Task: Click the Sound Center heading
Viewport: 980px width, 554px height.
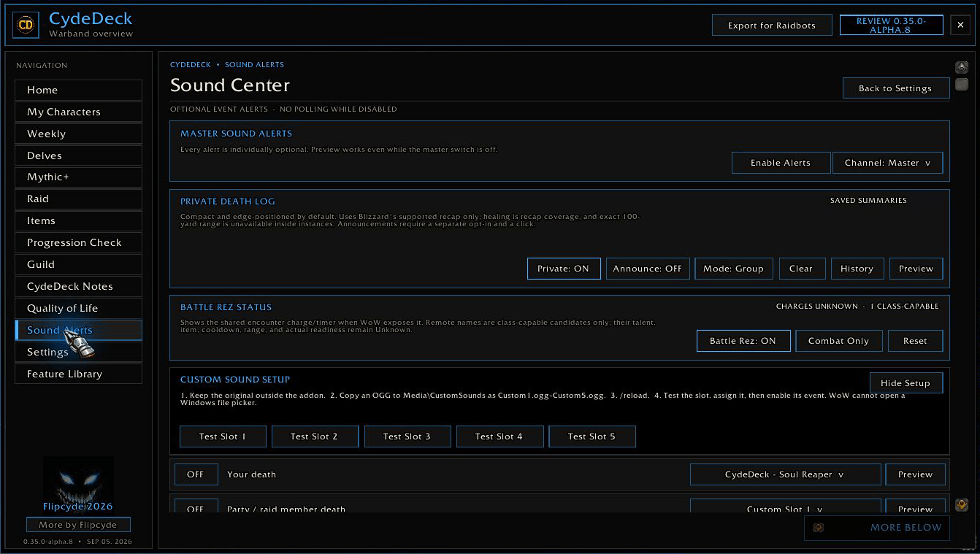Action: tap(230, 85)
